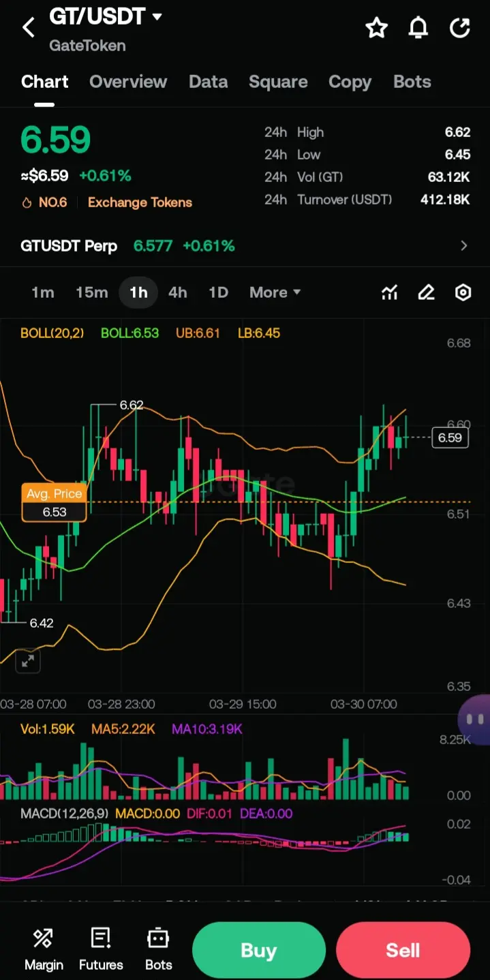The width and height of the screenshot is (490, 980).
Task: Open chart indicators icon
Action: pyautogui.click(x=389, y=293)
